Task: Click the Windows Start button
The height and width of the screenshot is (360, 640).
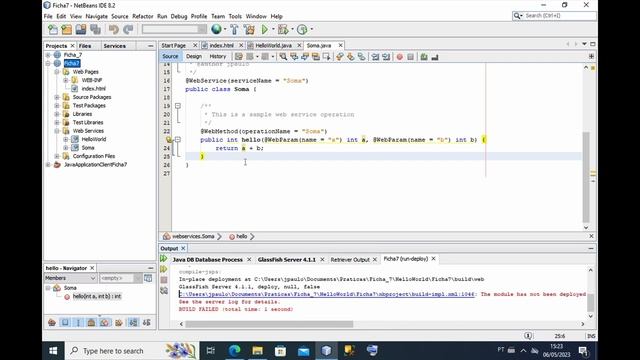Action: [53, 351]
